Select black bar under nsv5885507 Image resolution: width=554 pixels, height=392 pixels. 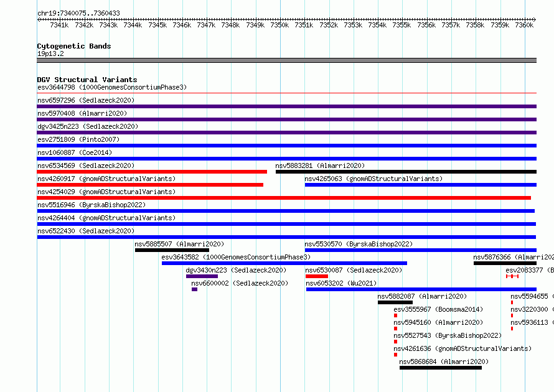pyautogui.click(x=172, y=250)
